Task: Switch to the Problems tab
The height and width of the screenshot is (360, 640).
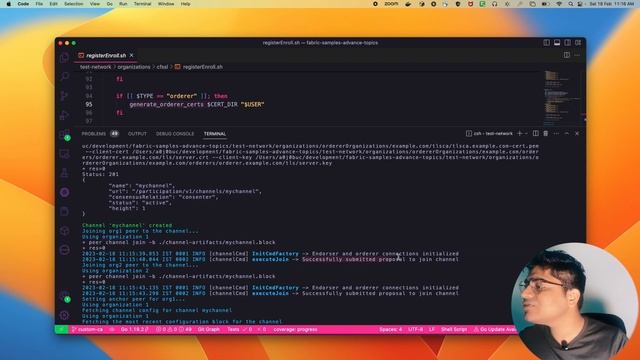Action: (93, 134)
